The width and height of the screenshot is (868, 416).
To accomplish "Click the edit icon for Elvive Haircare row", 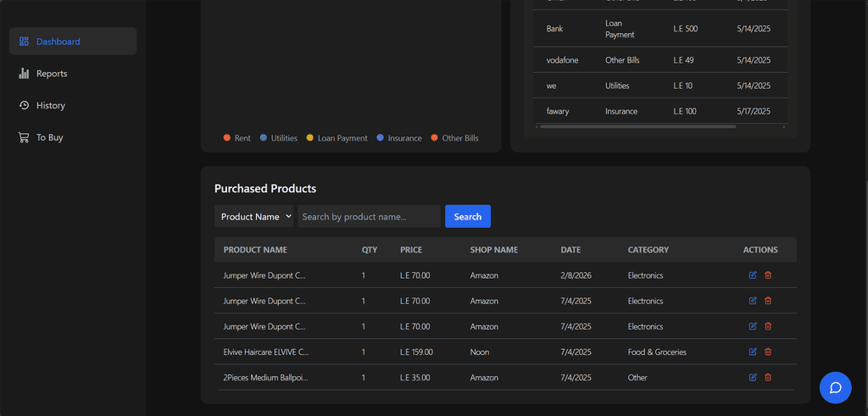I will (753, 352).
